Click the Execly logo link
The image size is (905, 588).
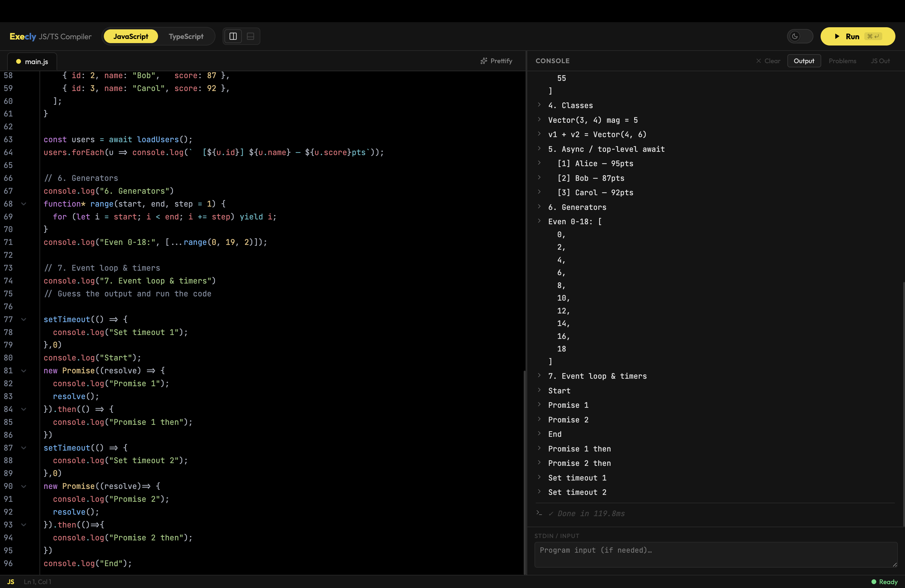pos(23,37)
